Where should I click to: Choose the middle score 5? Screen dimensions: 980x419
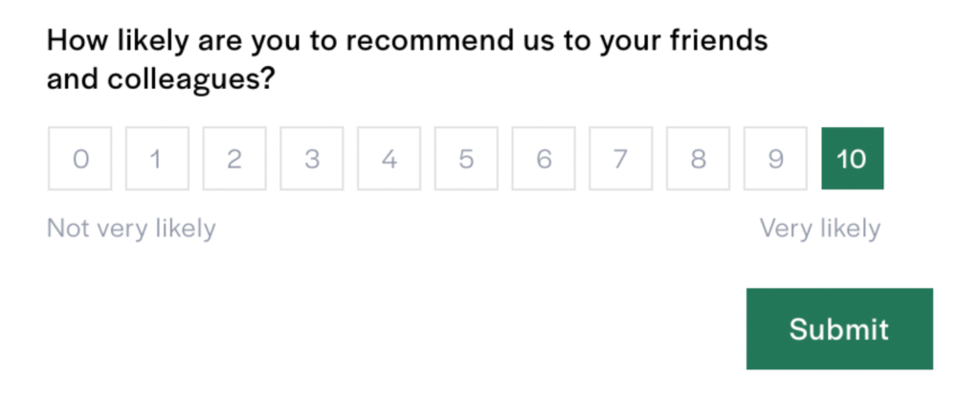click(x=466, y=159)
